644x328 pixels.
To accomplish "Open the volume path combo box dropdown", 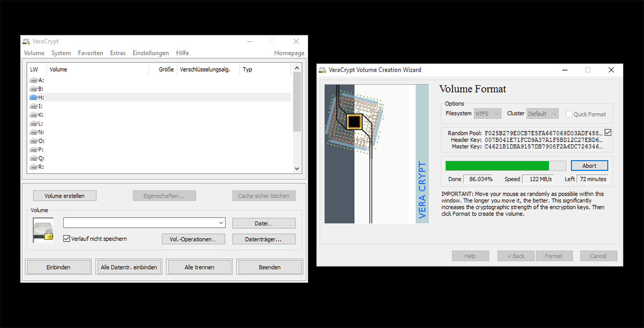I will pyautogui.click(x=221, y=223).
